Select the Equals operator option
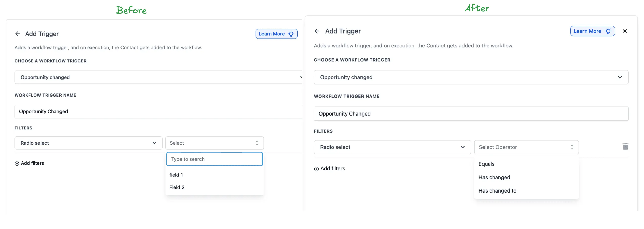644x229 pixels. pos(486,164)
